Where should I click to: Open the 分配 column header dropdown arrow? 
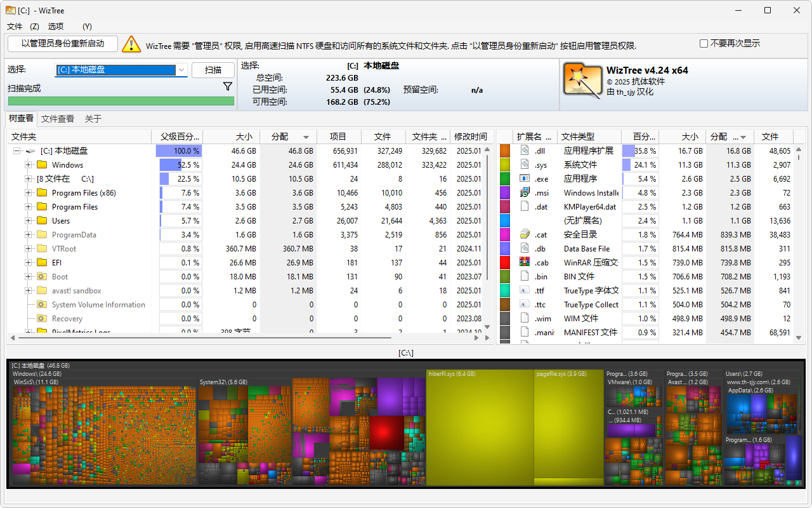[x=306, y=137]
